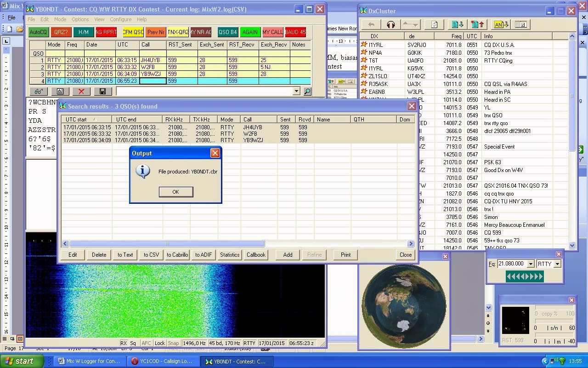Open the Configure menu
Screen dimensions: 588x368
pyautogui.click(x=120, y=19)
